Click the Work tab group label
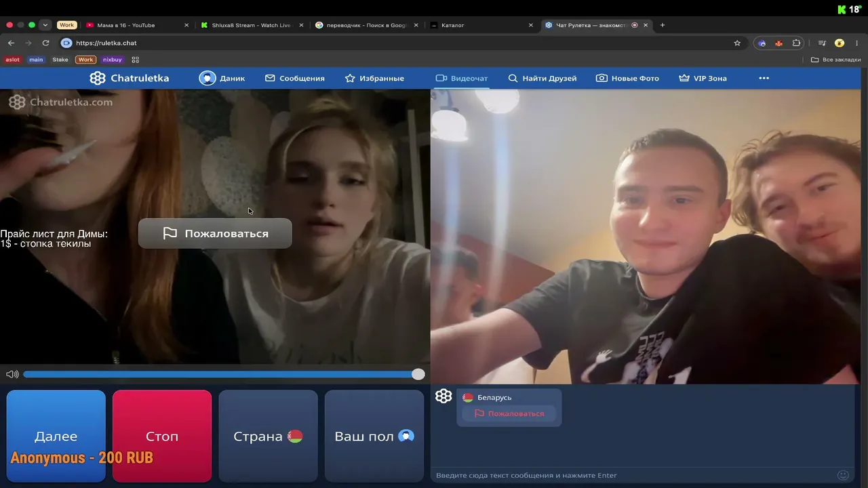Image resolution: width=868 pixels, height=488 pixels. (66, 25)
